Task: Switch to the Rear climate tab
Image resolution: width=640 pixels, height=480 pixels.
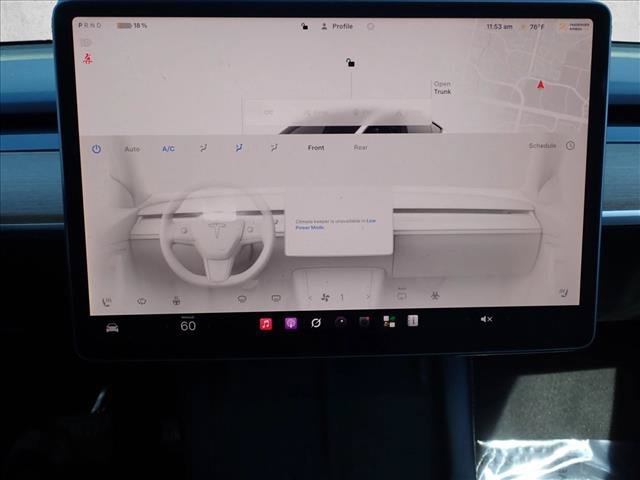Action: 360,147
